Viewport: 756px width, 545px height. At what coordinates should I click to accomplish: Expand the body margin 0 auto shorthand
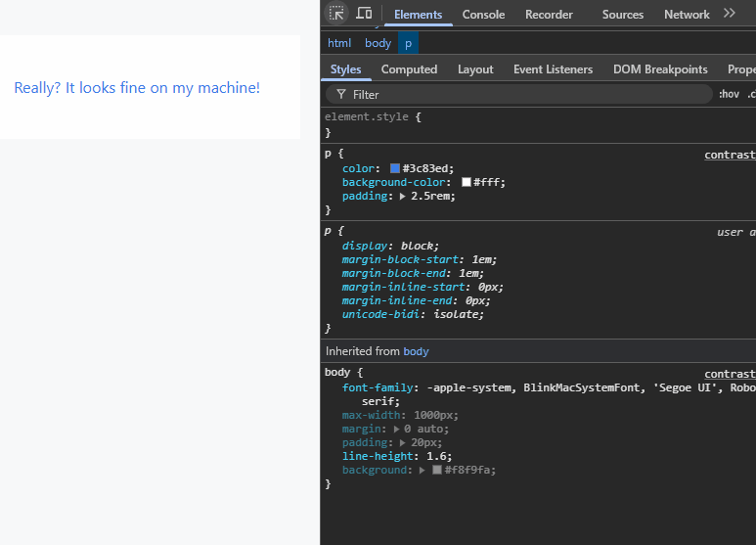point(396,430)
